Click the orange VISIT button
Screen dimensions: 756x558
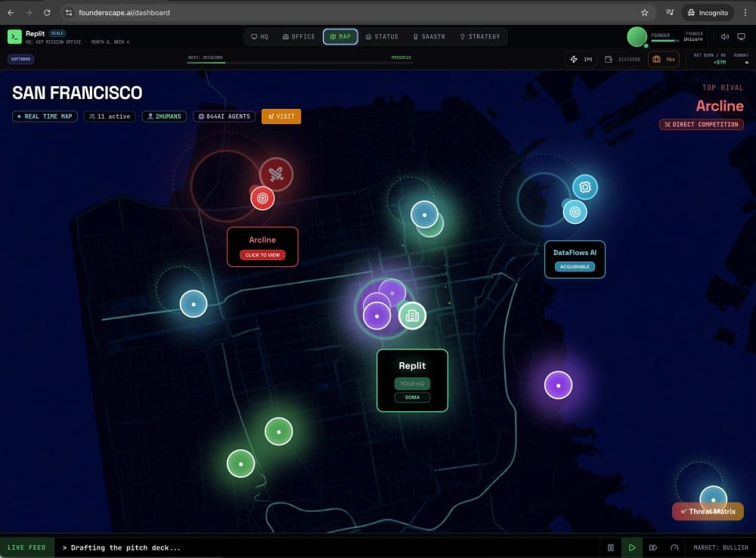tap(281, 116)
